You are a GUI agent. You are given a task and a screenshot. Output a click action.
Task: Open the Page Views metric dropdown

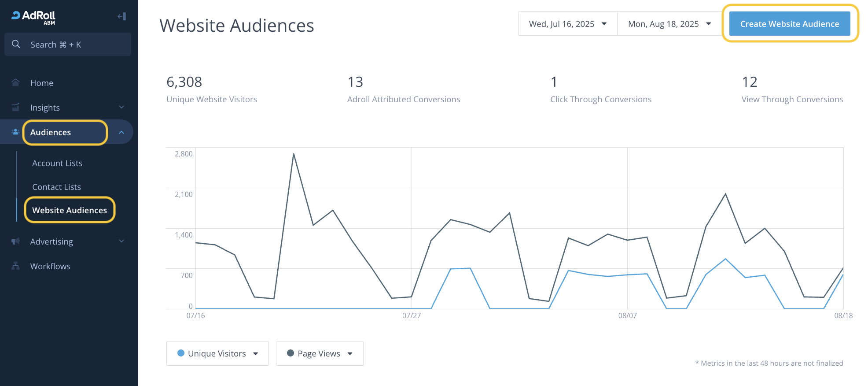click(320, 353)
